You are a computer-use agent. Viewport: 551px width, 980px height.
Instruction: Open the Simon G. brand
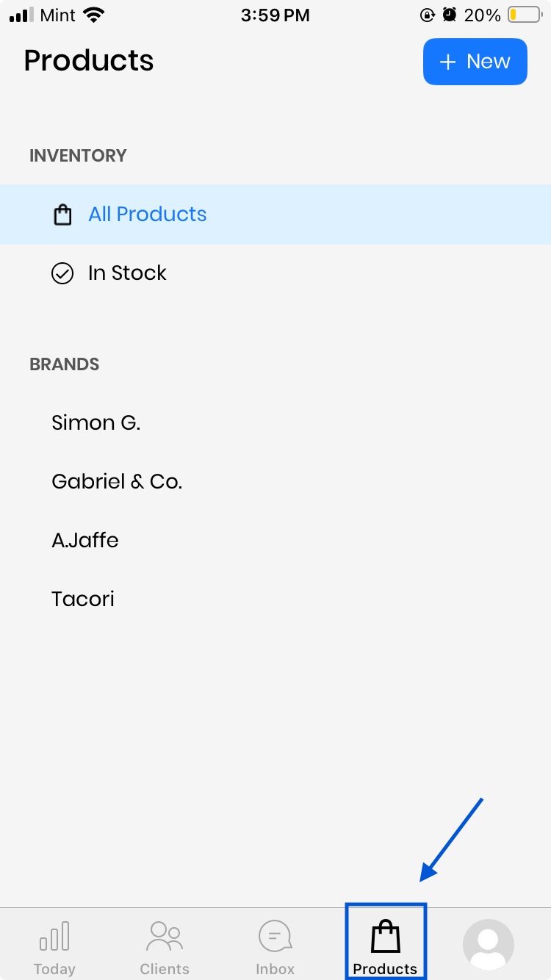96,423
